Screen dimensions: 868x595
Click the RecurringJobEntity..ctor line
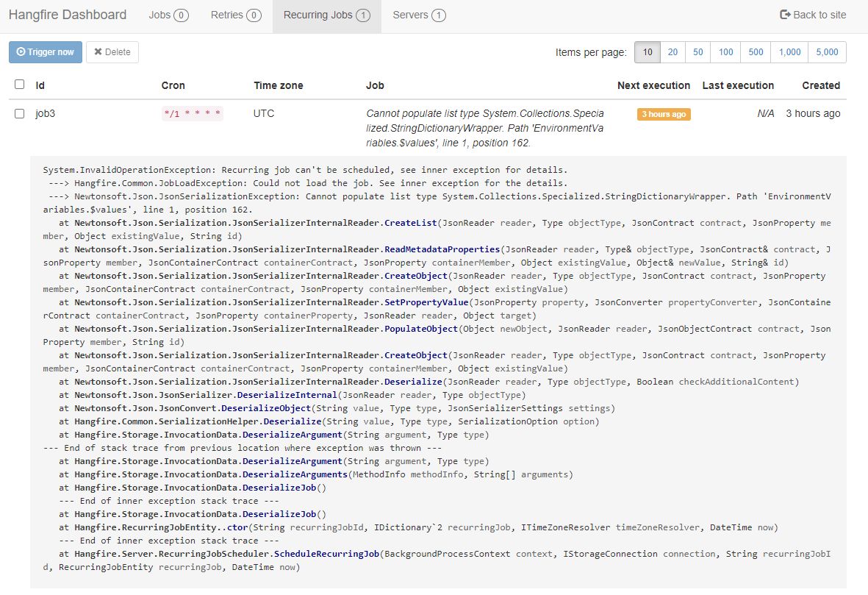click(418, 527)
